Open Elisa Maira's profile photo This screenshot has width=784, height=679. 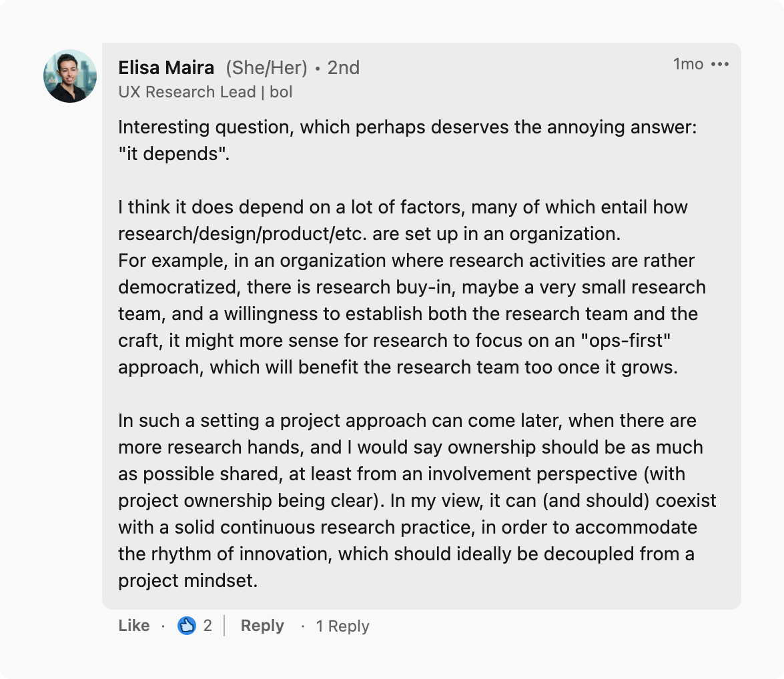(70, 76)
